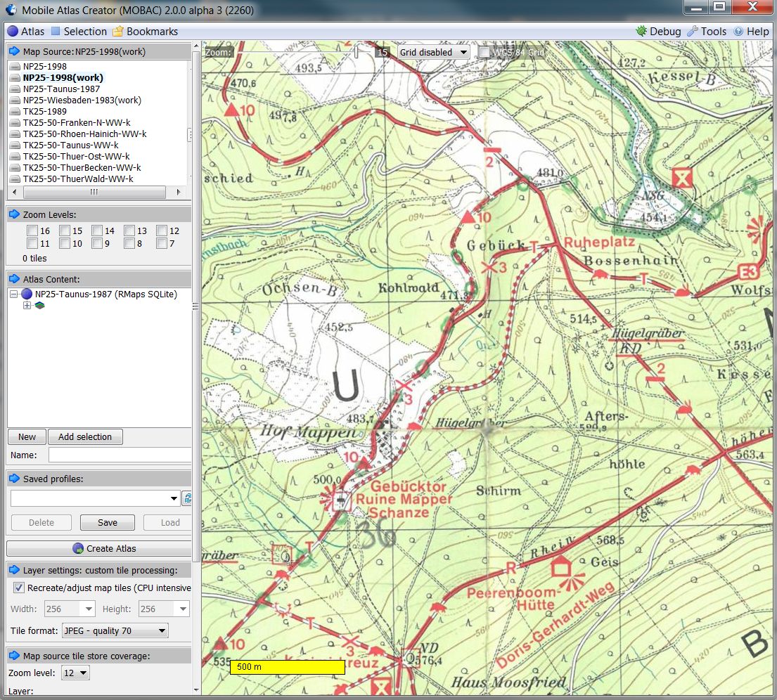Screen dimensions: 777x700
Task: Enable zoom level 16 checkbox
Action: [32, 231]
